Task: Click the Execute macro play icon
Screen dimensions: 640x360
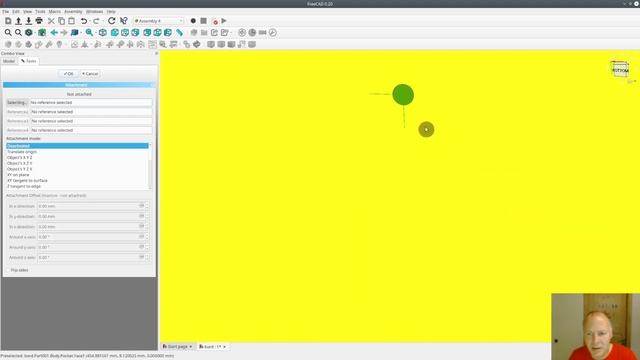Action: (224, 21)
